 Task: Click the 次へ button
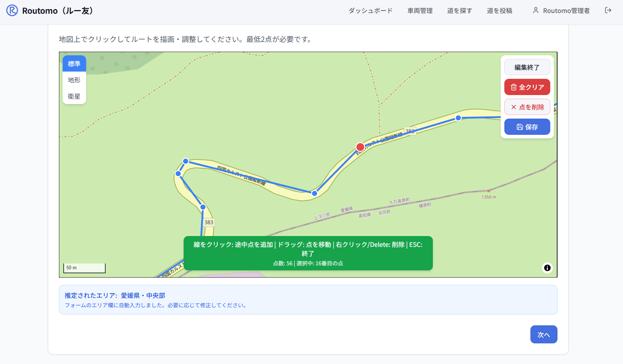point(543,334)
